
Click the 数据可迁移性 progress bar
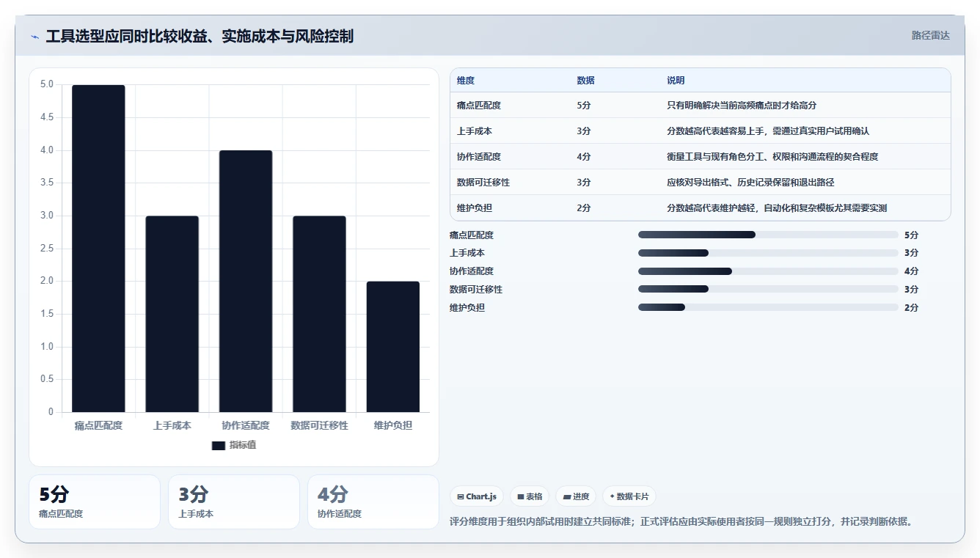pos(768,290)
